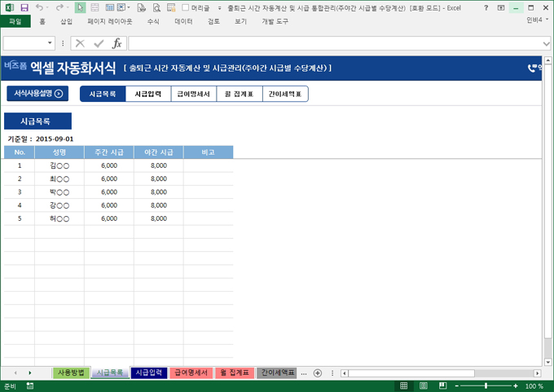The height and width of the screenshot is (392, 554).
Task: Switch to the 급여명세서 sheet tab
Action: coord(192,372)
